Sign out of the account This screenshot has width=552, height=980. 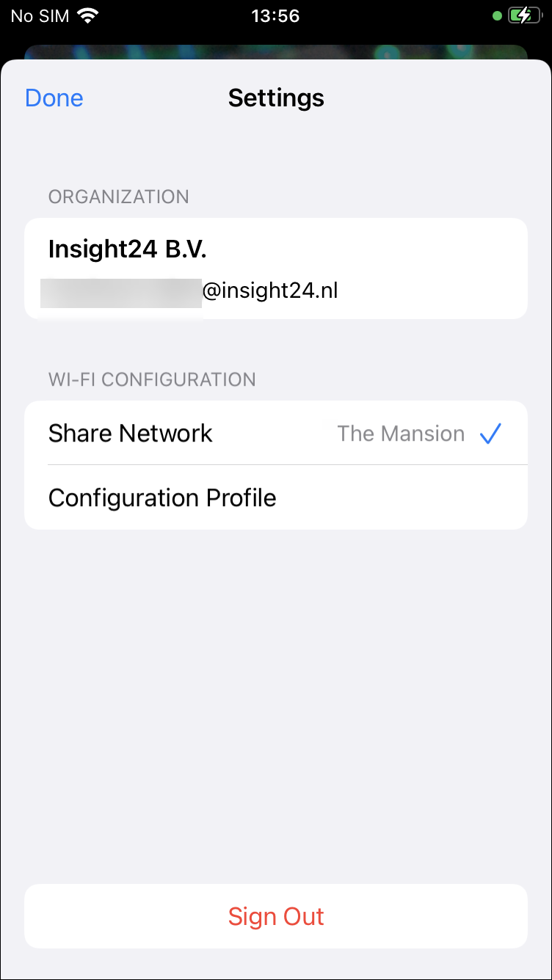(276, 916)
